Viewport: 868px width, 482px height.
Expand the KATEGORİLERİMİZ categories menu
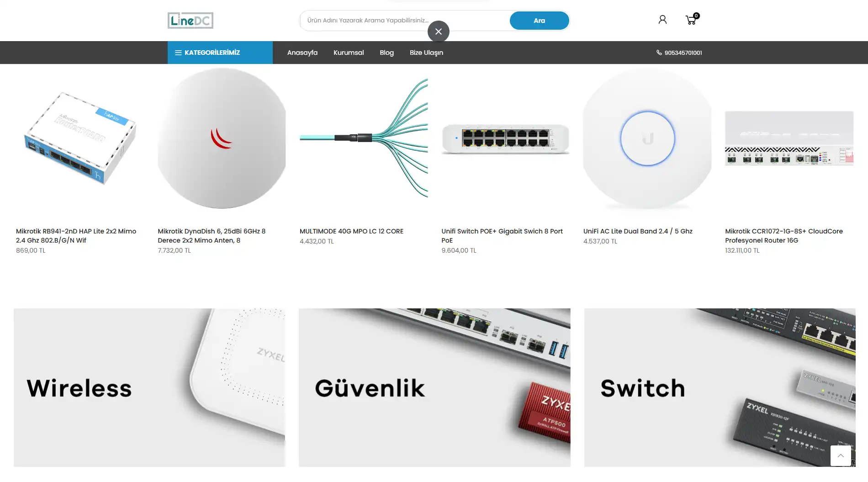(220, 53)
